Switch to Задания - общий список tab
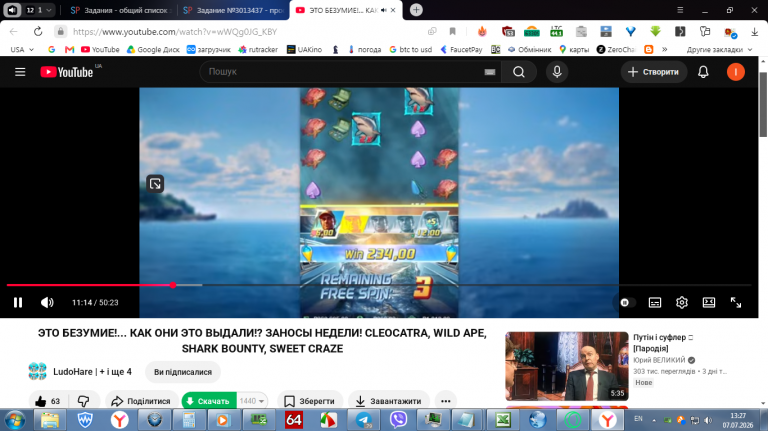 click(120, 10)
